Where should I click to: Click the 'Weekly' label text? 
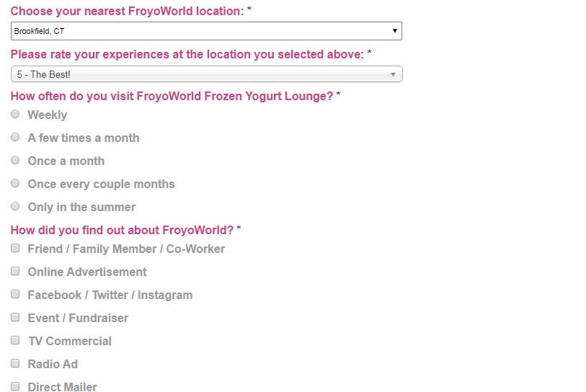pyautogui.click(x=48, y=115)
